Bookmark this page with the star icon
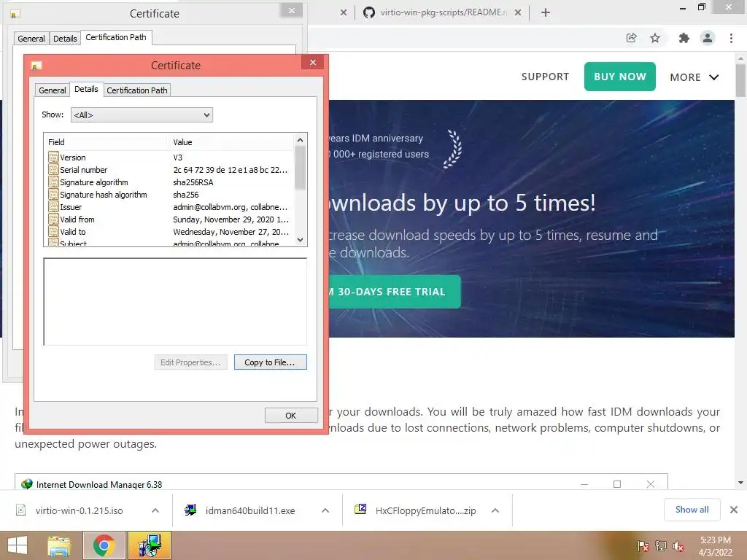 coord(655,38)
